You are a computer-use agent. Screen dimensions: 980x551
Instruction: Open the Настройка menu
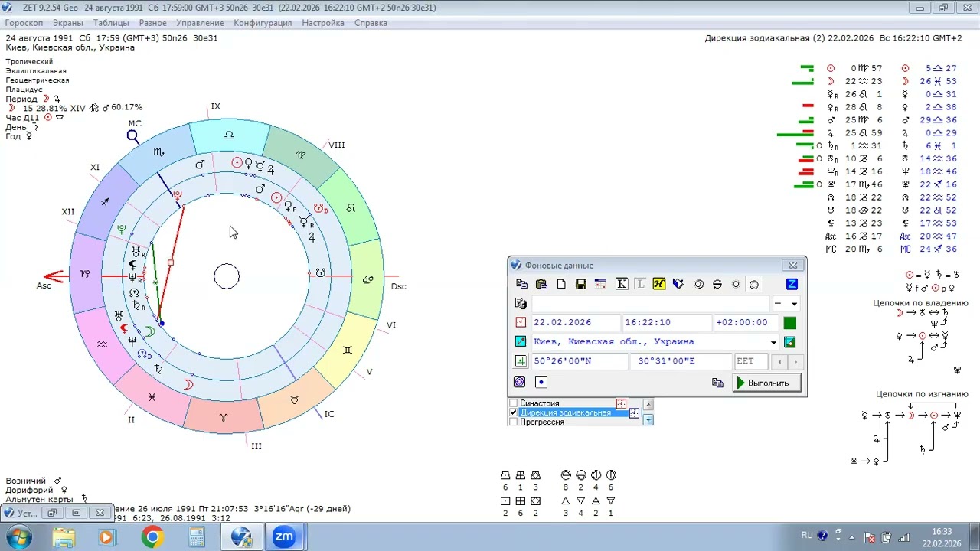(323, 23)
